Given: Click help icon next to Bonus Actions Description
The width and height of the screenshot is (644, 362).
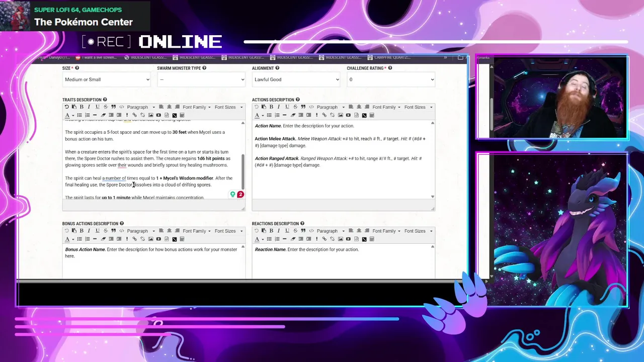Looking at the screenshot, I should 122,223.
